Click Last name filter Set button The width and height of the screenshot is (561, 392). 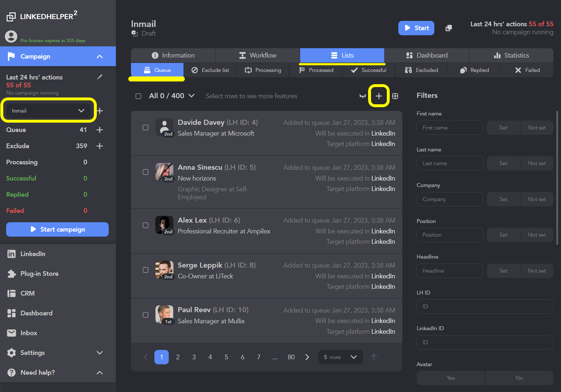click(503, 163)
